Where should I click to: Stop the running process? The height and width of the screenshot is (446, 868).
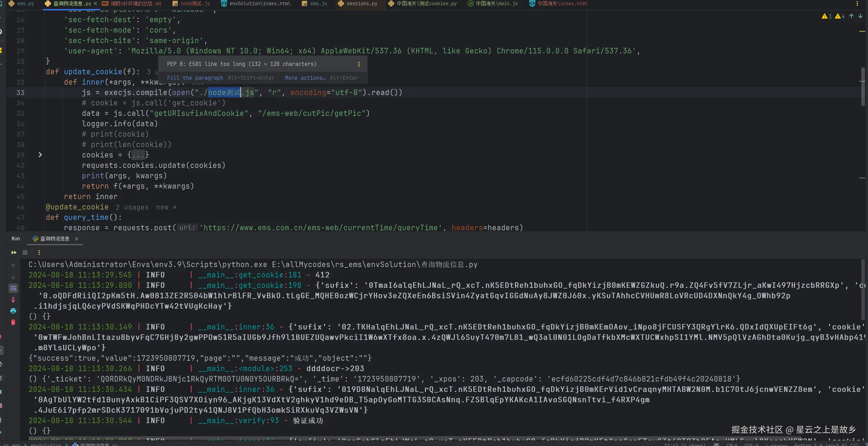click(25, 252)
